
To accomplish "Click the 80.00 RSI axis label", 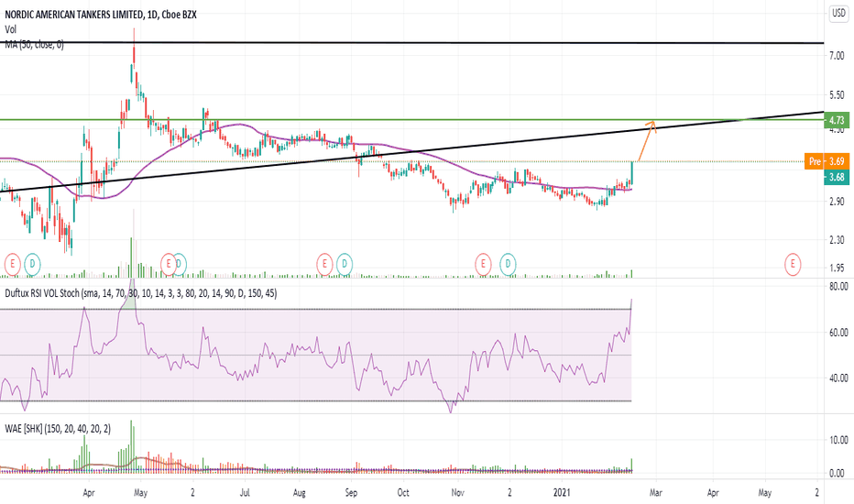I will click(838, 286).
